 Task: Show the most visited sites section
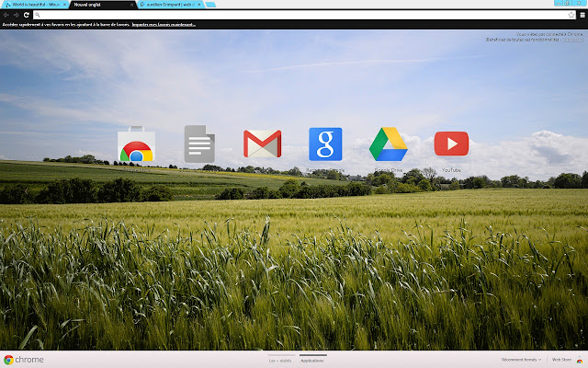point(280,361)
